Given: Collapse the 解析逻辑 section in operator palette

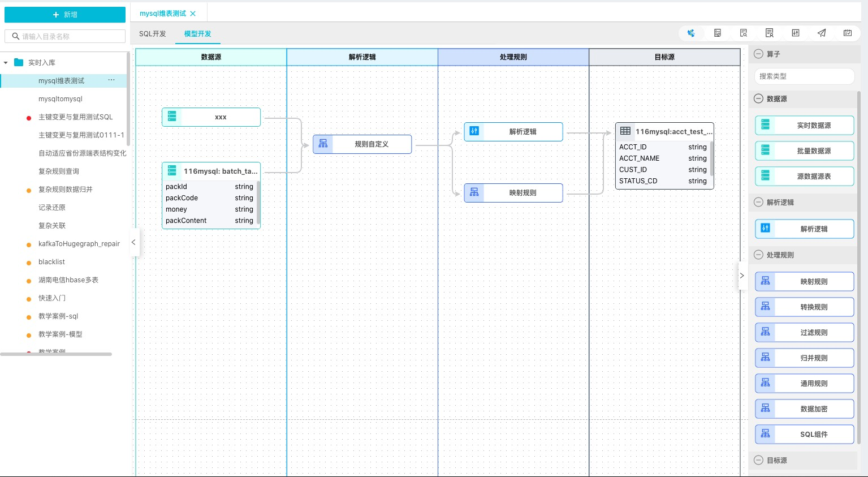Looking at the screenshot, I should [759, 202].
